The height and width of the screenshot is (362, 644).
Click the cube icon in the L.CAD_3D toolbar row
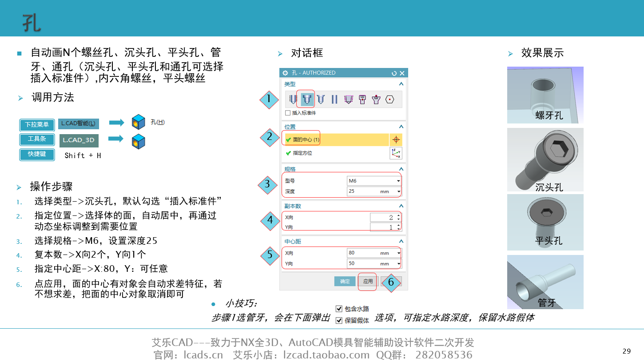[x=139, y=141]
